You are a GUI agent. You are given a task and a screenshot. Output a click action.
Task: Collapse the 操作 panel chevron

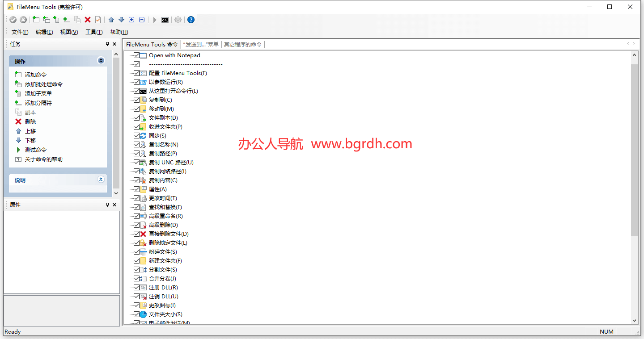click(101, 61)
